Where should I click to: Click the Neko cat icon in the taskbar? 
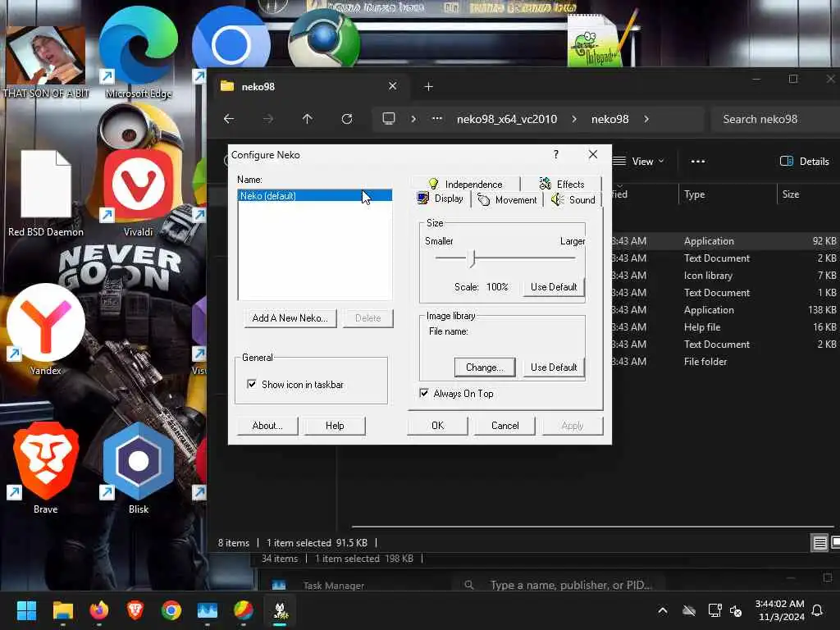click(x=281, y=610)
